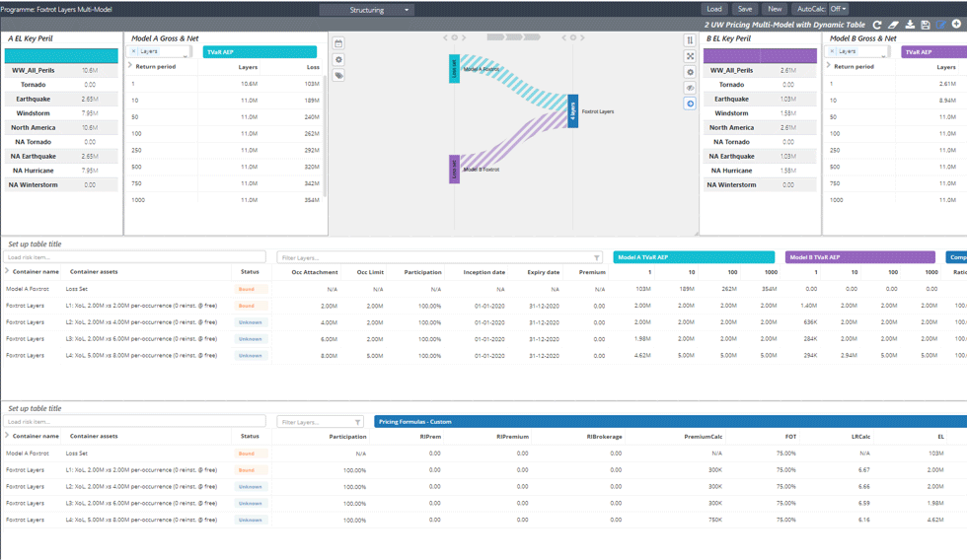The width and height of the screenshot is (967, 560).
Task: Click the first Load risk item input field
Action: (134, 257)
